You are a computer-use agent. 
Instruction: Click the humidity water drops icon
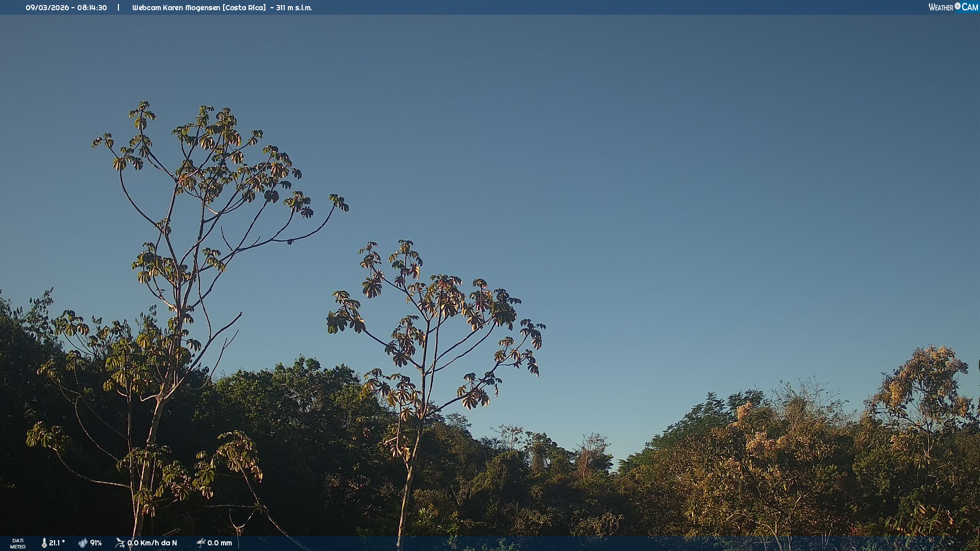(x=83, y=543)
